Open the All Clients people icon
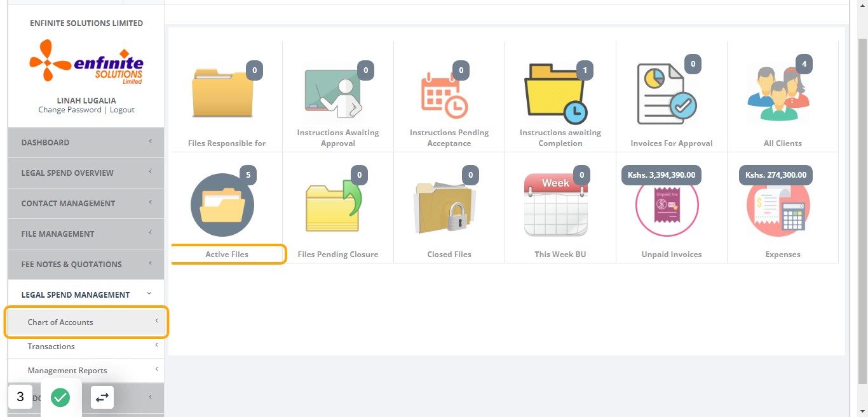Image resolution: width=868 pixels, height=417 pixels. click(x=778, y=93)
